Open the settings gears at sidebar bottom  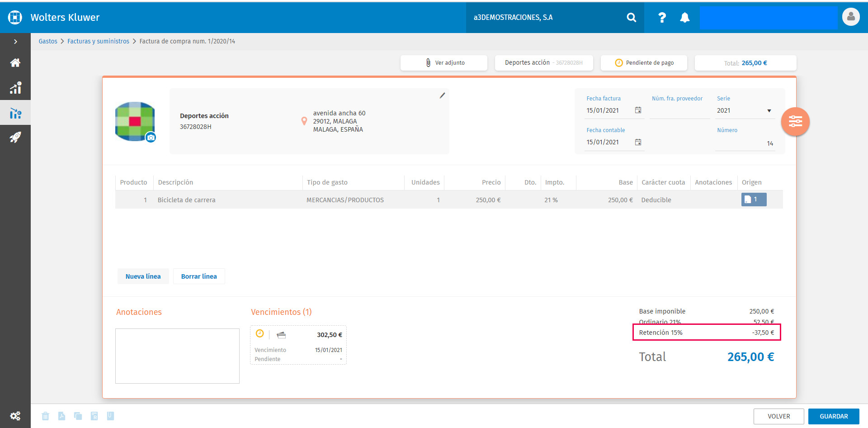[x=15, y=416]
